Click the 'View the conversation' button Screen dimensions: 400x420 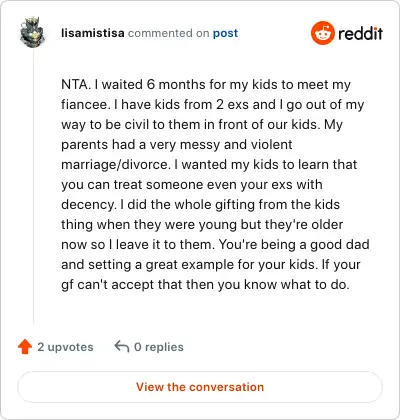click(200, 387)
